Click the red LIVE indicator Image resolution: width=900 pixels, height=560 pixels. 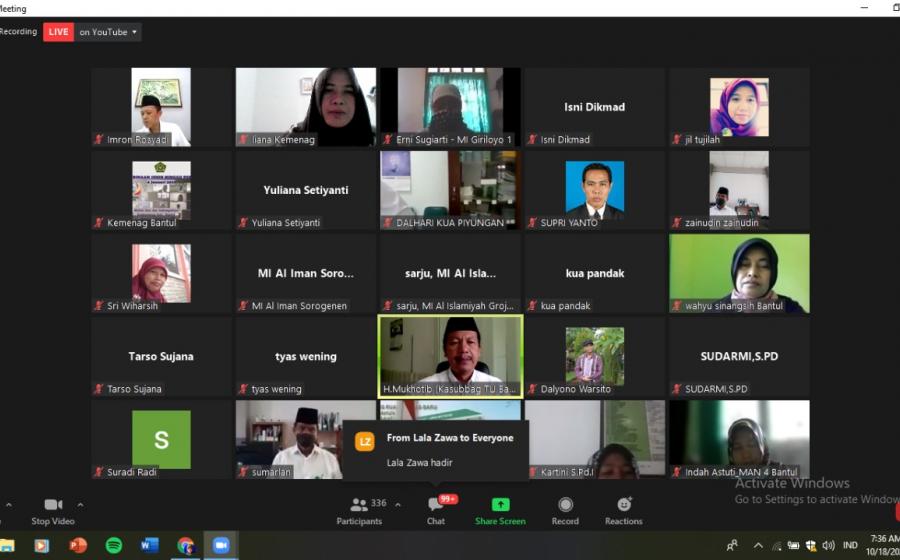click(x=59, y=32)
